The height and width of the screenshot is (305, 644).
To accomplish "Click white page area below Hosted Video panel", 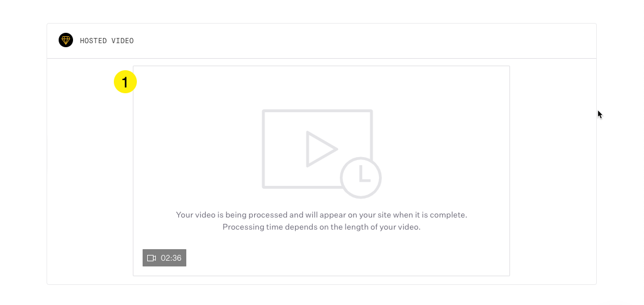I will coord(321,295).
